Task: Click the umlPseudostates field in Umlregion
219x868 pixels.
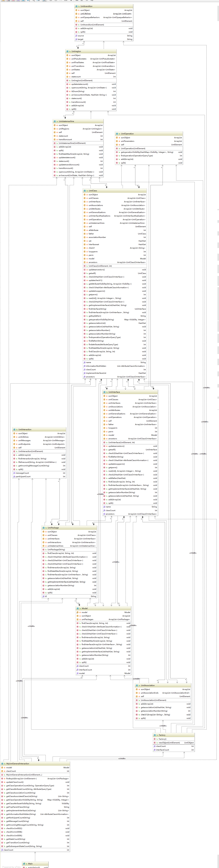Action: click(91, 59)
